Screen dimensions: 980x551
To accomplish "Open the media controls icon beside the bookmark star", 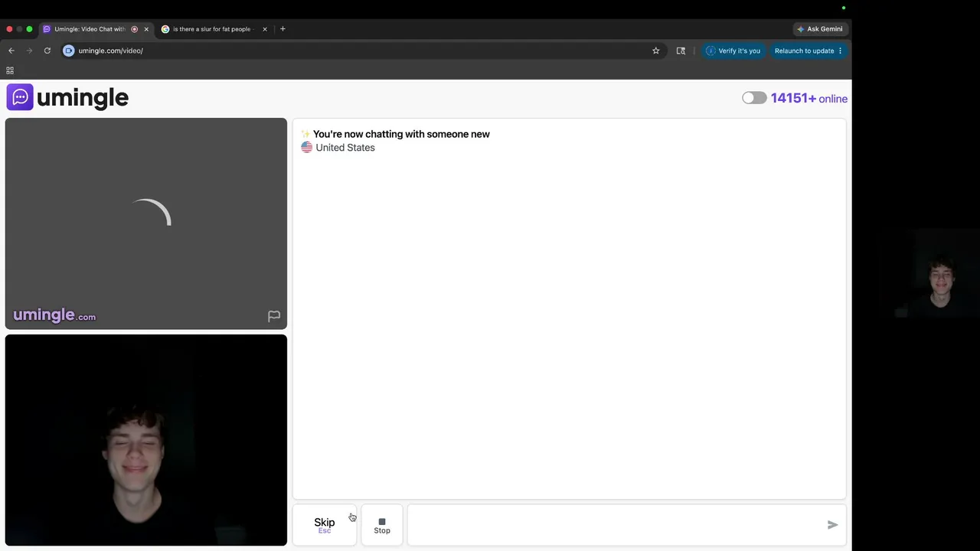I will [x=681, y=51].
